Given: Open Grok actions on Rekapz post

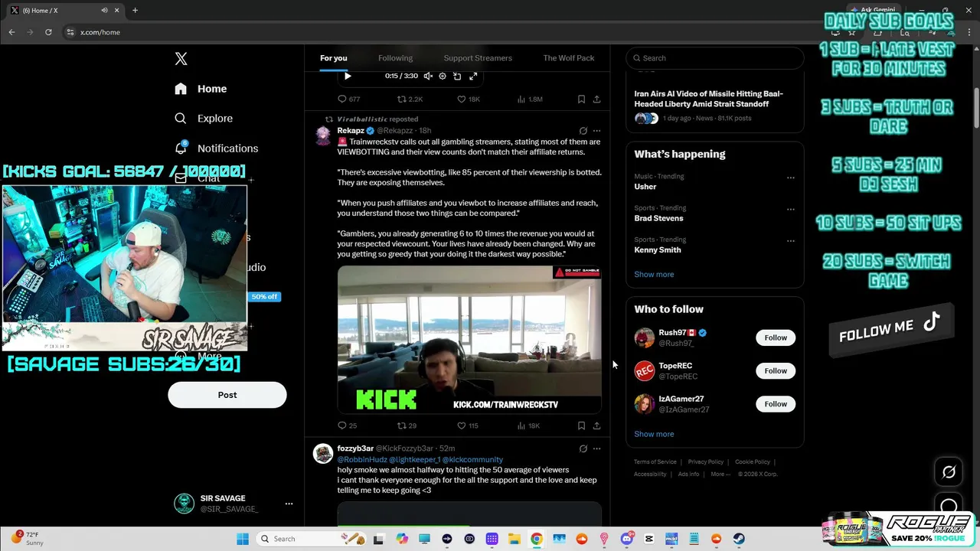Looking at the screenshot, I should (583, 131).
